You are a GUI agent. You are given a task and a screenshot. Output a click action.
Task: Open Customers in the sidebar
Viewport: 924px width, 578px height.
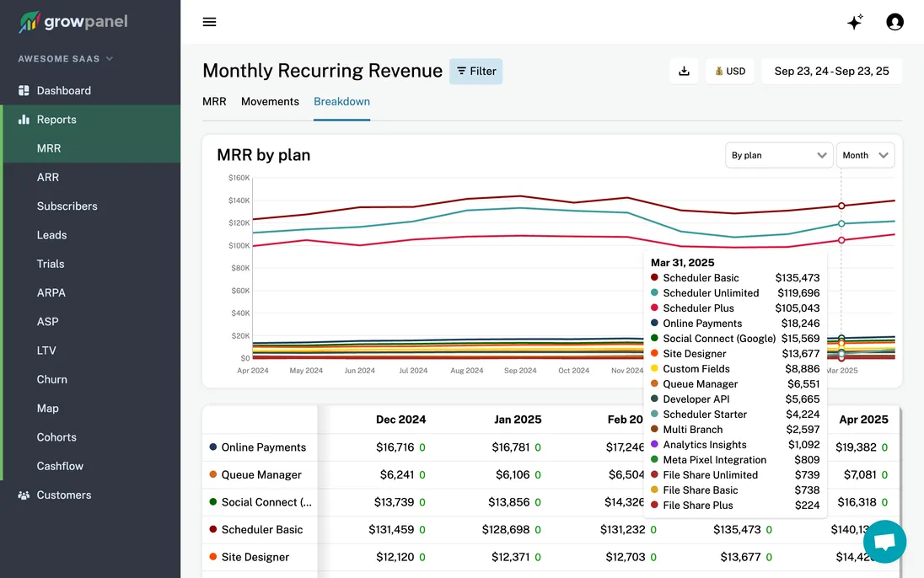coord(63,495)
